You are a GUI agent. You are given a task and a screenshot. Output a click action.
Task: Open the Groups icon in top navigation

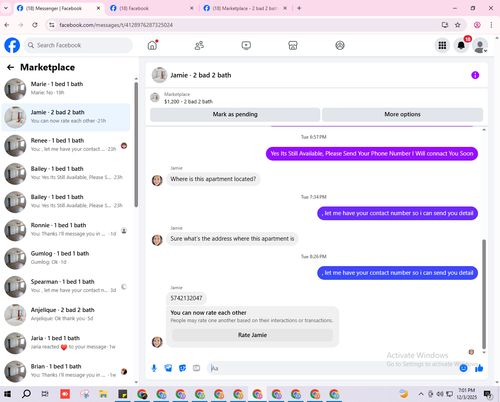340,45
